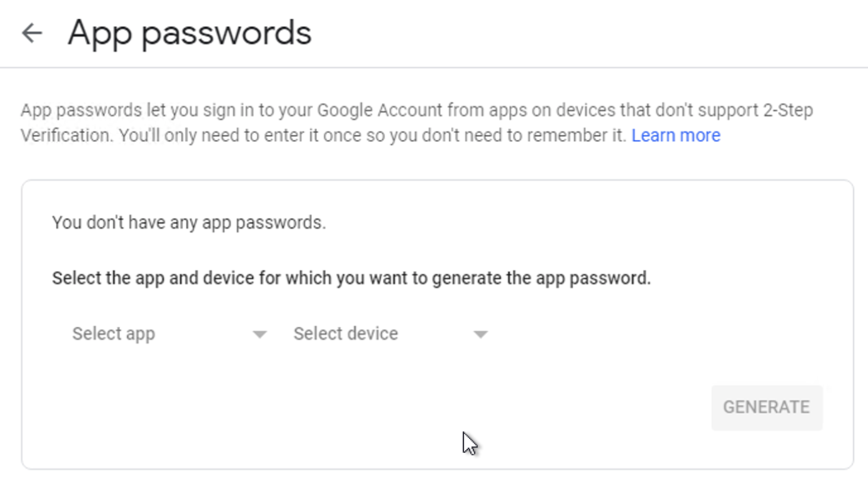Click the word "passwords" in the page title
Screen dimensions: 868x484
pyautogui.click(x=226, y=33)
